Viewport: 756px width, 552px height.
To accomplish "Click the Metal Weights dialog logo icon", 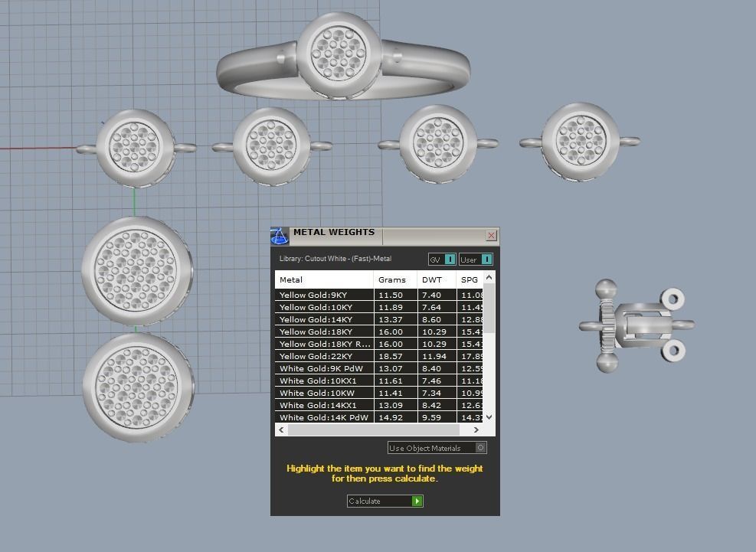I will (x=279, y=236).
